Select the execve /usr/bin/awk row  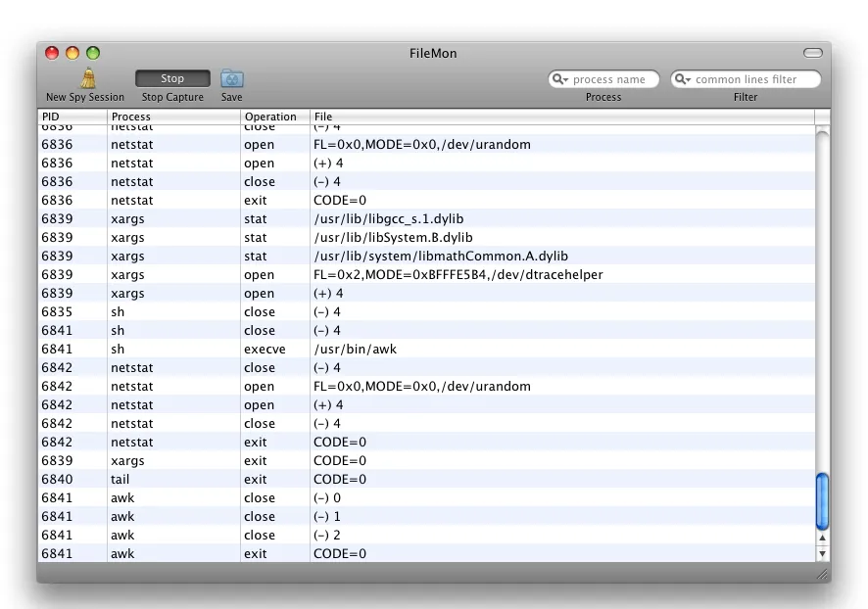392,349
